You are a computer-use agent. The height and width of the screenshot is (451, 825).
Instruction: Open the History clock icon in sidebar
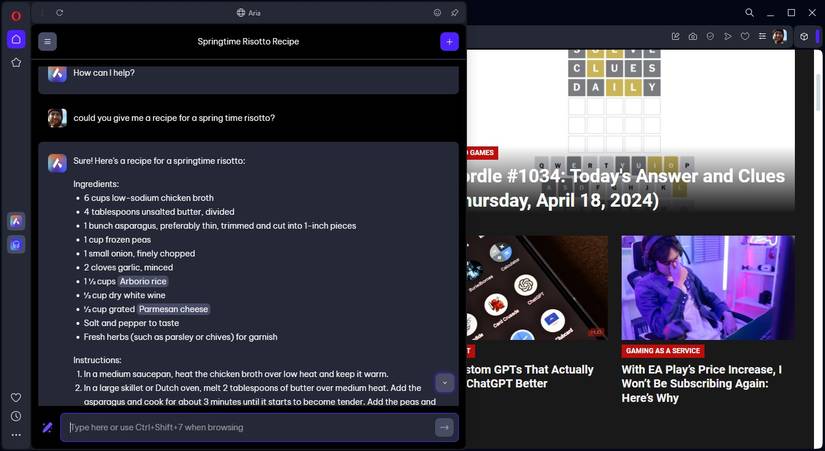16,416
